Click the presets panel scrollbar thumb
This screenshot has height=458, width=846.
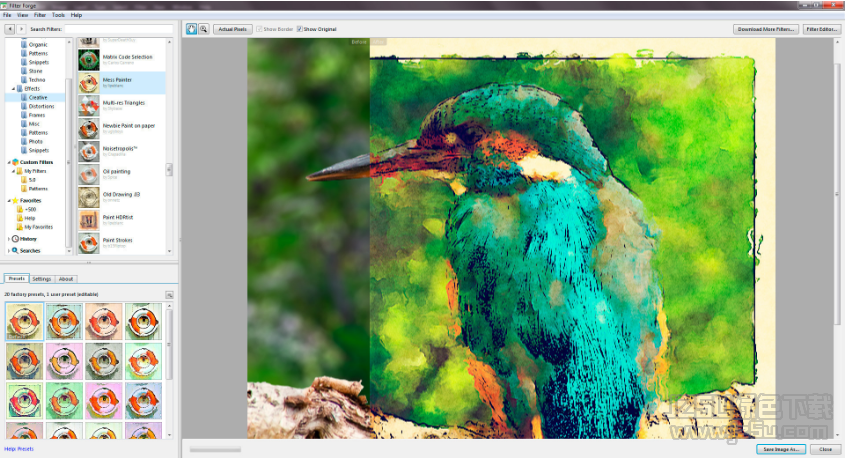(x=169, y=344)
